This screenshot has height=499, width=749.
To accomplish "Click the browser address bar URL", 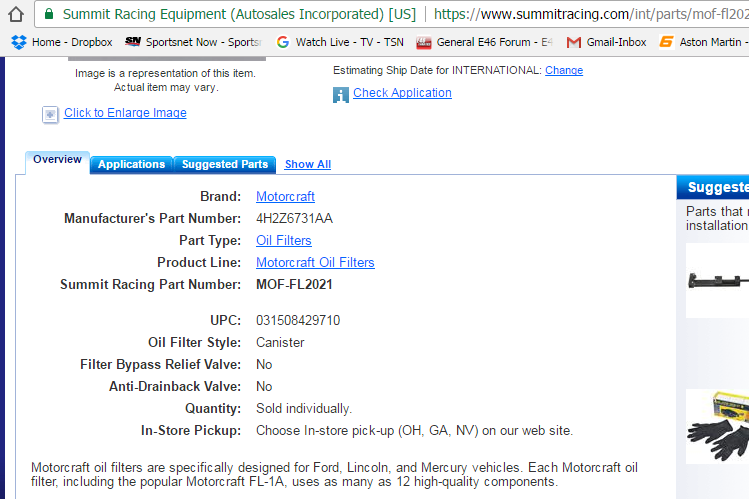I will tap(590, 15).
